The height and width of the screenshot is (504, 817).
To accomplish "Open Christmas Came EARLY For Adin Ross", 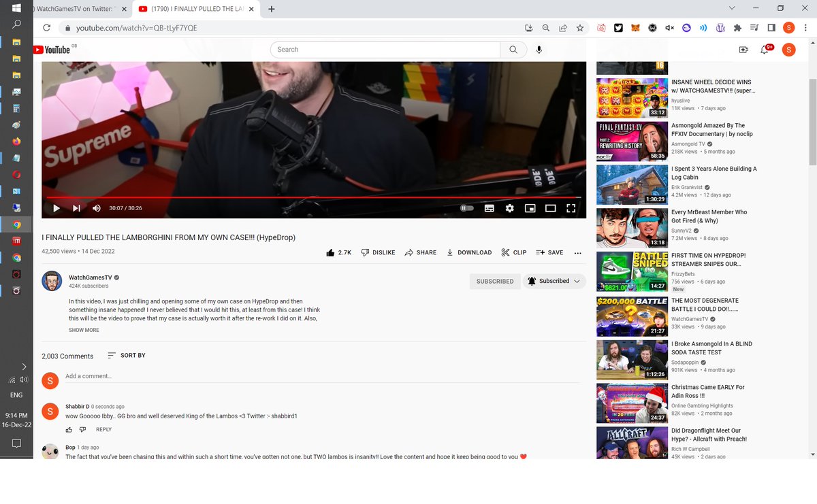I will coord(708,391).
